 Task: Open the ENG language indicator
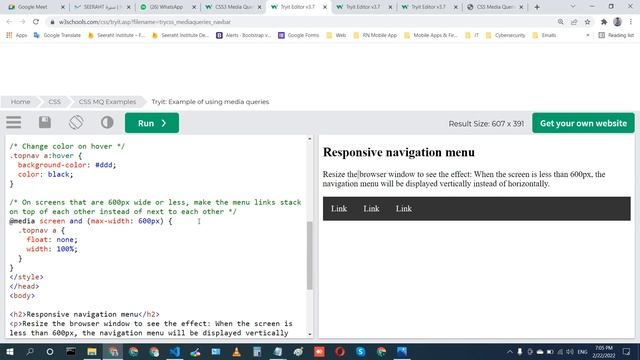click(x=582, y=351)
